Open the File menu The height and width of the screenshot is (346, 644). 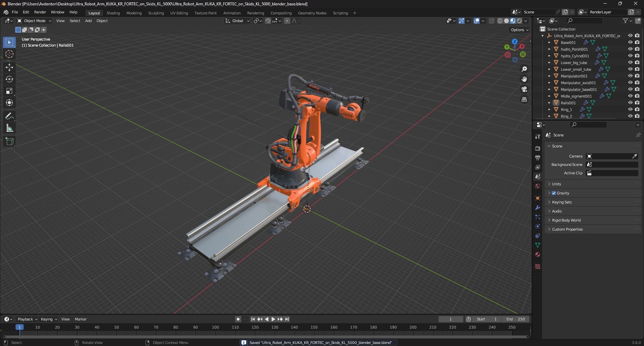15,12
